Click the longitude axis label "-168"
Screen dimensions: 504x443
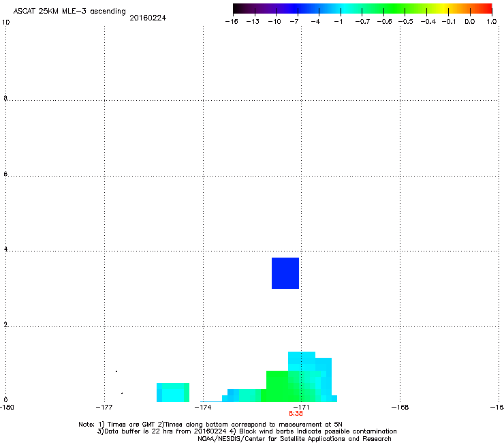[400, 408]
